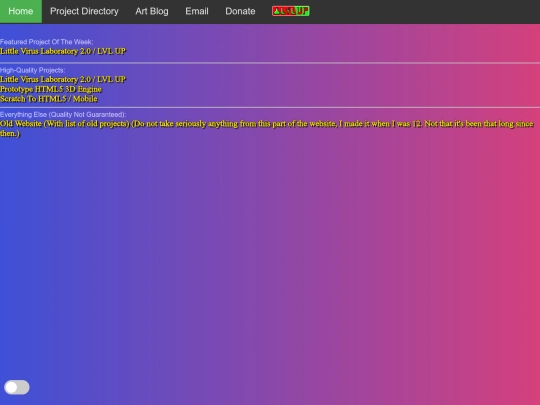Click the LVL UP logo icon
Screen dimensions: 540x405
tap(291, 11)
